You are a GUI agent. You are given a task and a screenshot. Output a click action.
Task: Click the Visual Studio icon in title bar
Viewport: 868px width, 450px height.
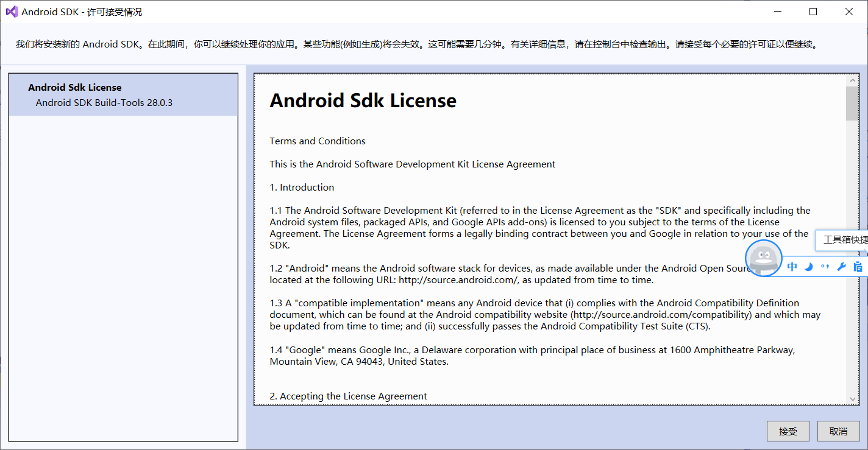point(12,12)
